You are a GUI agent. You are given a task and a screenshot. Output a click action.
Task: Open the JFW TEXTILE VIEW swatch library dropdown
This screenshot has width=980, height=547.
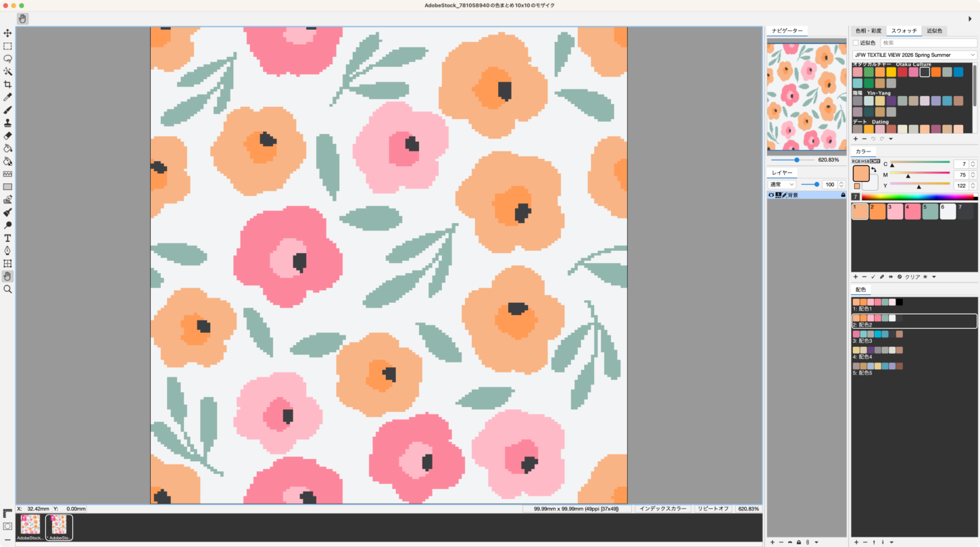pos(914,55)
